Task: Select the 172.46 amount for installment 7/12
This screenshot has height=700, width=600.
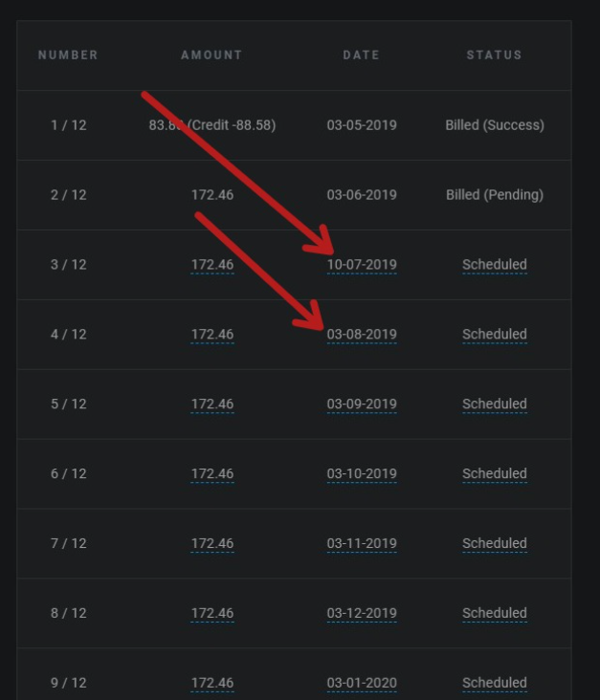Action: click(x=212, y=543)
